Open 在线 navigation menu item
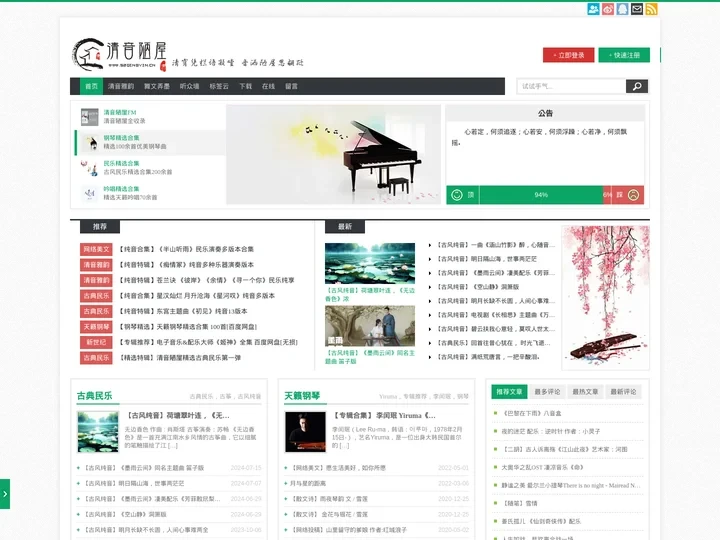Screen dimensions: 720x540 (268, 86)
